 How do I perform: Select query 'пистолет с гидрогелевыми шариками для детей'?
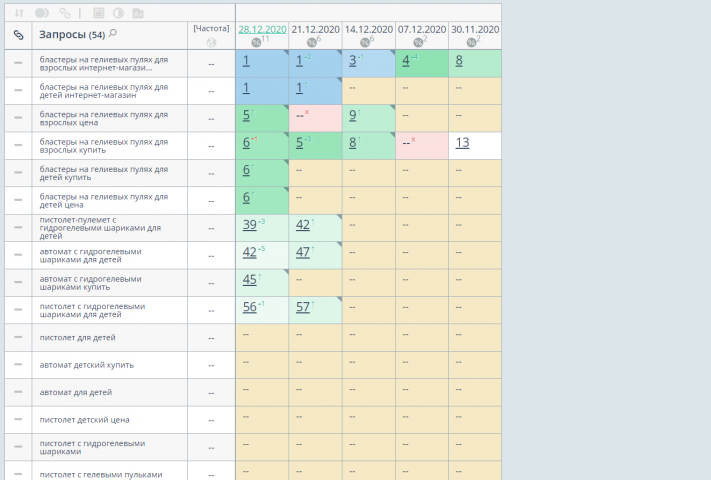coord(92,310)
